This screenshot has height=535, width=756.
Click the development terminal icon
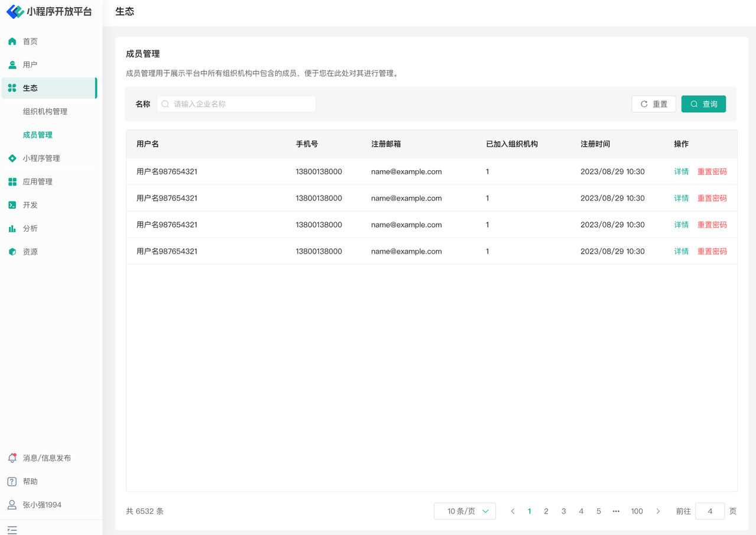pyautogui.click(x=12, y=205)
